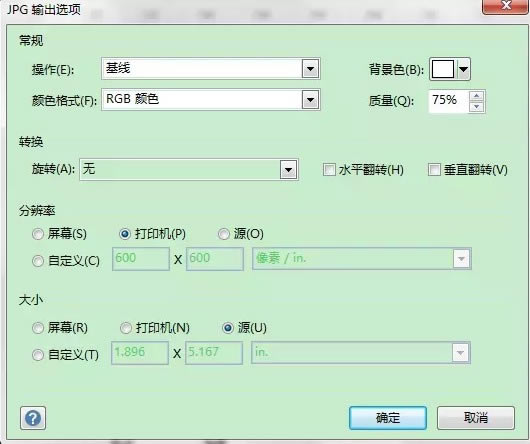Select 屏幕(S) resolution radio button
Viewport: 530px width, 444px height.
pyautogui.click(x=38, y=234)
